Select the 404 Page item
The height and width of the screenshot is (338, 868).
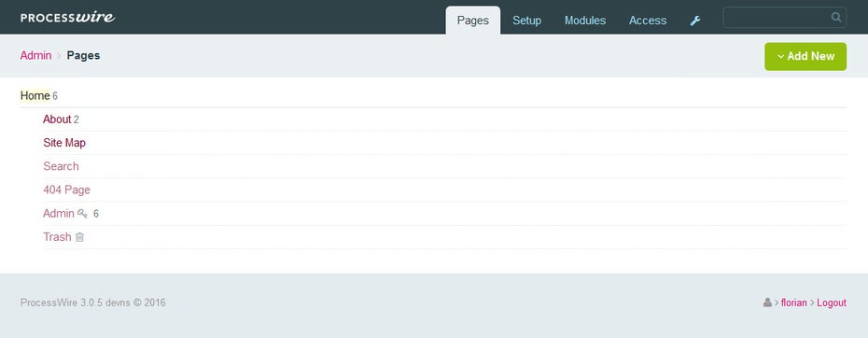point(66,190)
